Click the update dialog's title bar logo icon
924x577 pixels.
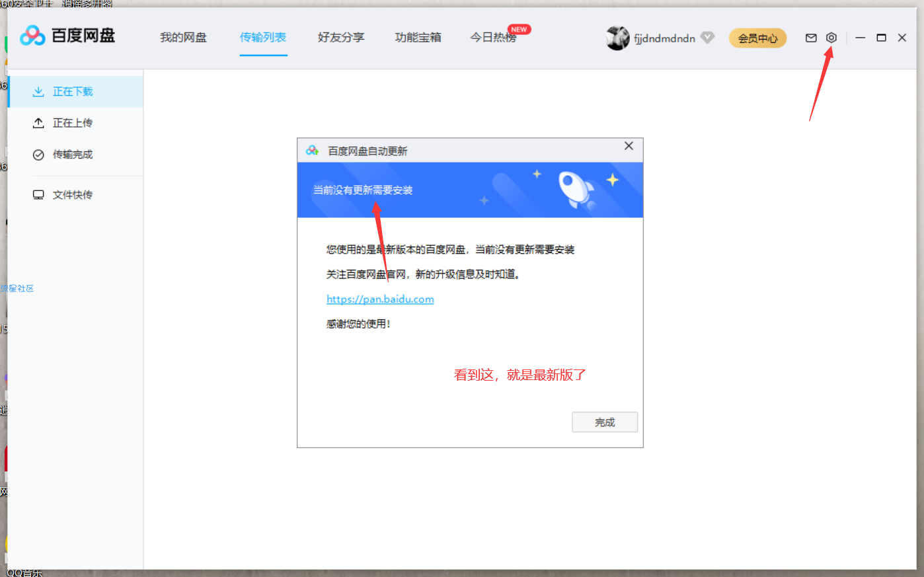point(313,151)
